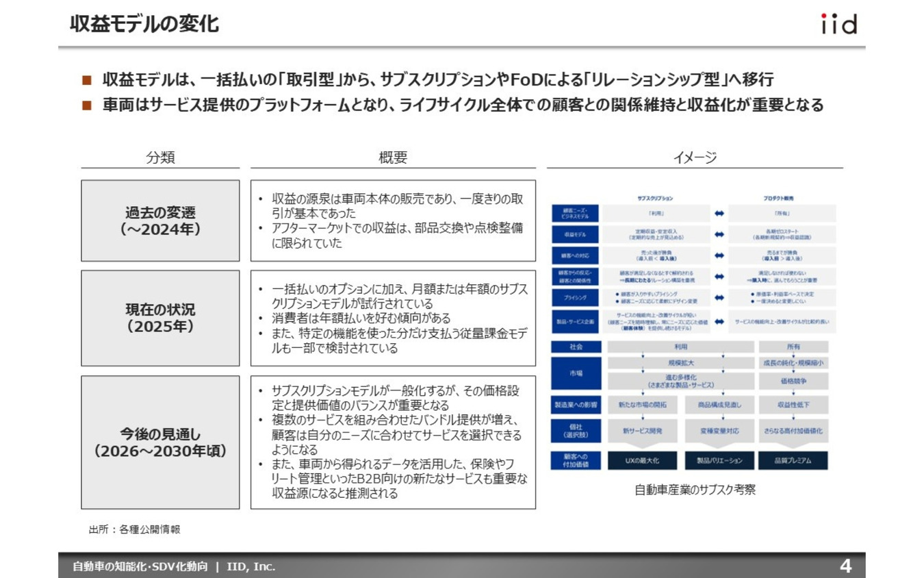Screen dimensions: 924x578
Task: Click the down arrow below 所有 cell
Action: pos(793,355)
